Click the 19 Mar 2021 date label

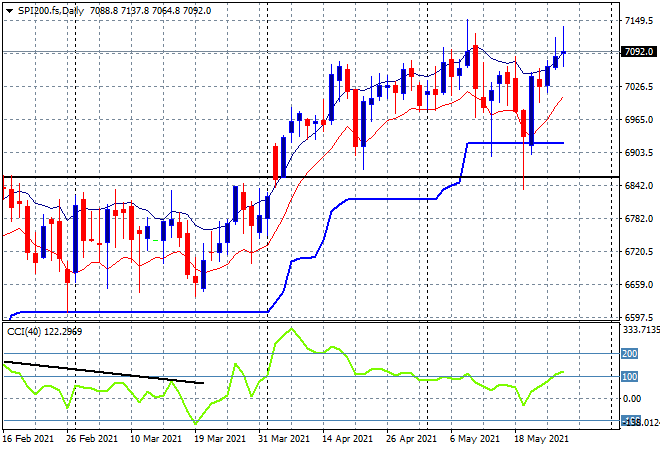coord(220,439)
